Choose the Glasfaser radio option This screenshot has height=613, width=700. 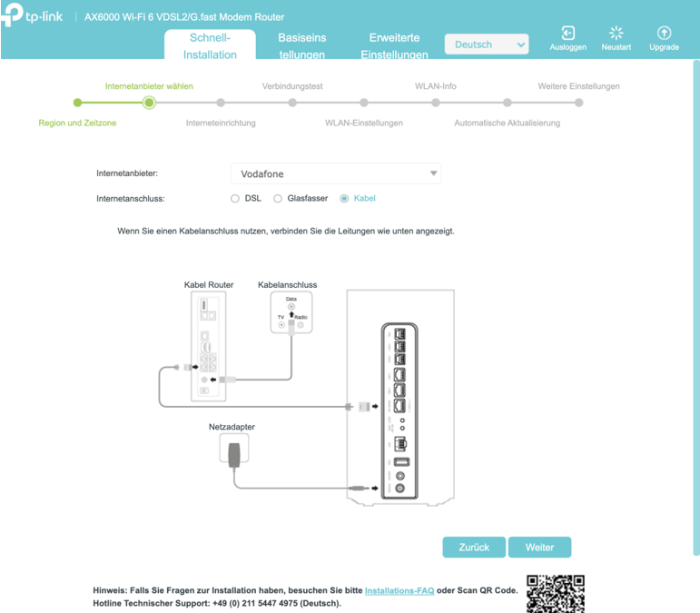point(278,198)
